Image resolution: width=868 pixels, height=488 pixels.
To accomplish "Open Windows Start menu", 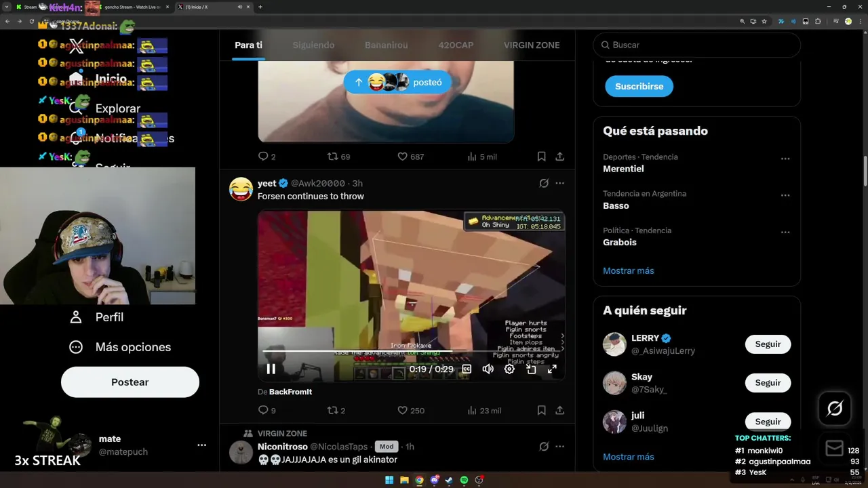I will tap(389, 480).
